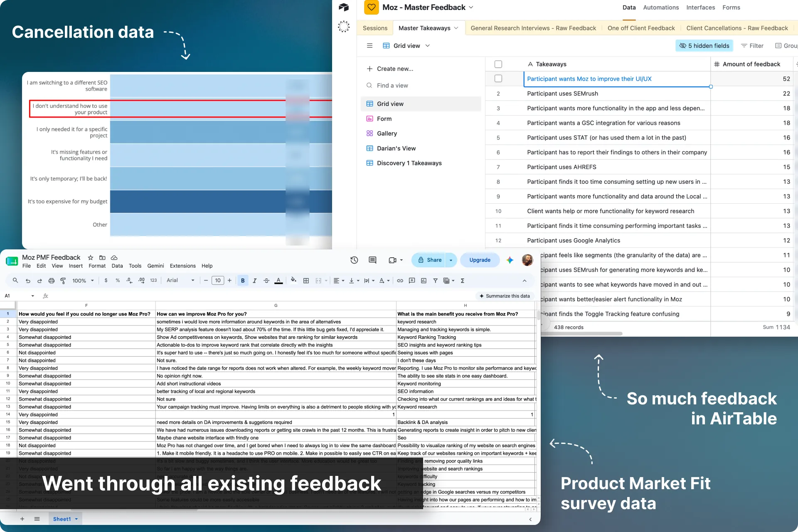The height and width of the screenshot is (532, 798).
Task: Open the borders tool
Action: click(306, 281)
